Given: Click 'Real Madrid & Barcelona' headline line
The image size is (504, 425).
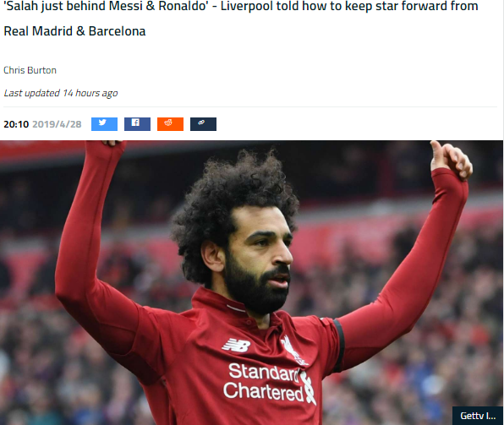Looking at the screenshot, I should point(74,31).
